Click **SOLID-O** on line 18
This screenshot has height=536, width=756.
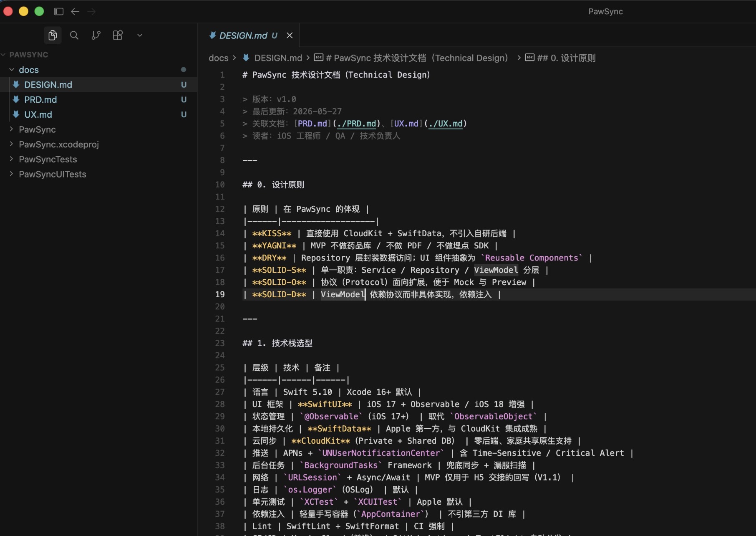279,282
